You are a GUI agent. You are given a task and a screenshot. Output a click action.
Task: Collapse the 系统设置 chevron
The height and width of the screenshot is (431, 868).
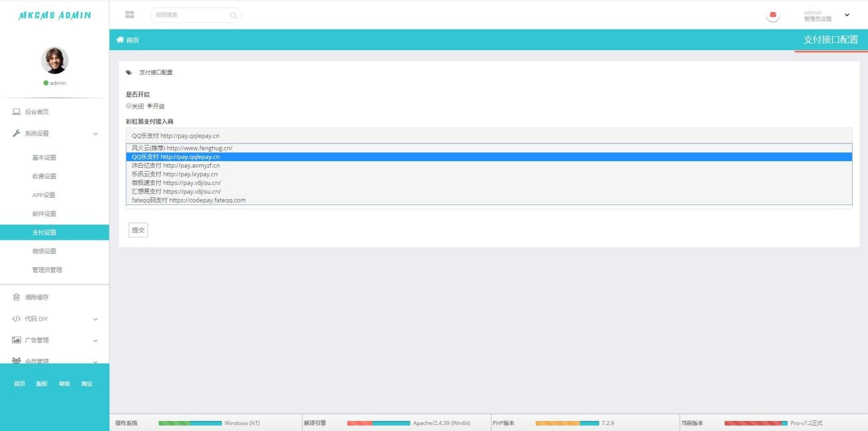[x=95, y=134]
